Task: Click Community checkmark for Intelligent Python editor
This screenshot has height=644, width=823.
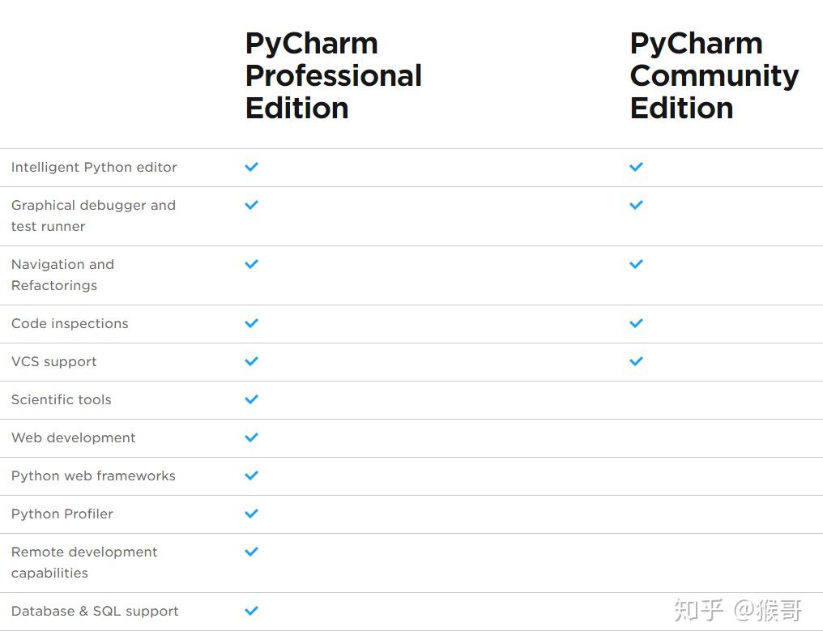Action: click(x=636, y=167)
